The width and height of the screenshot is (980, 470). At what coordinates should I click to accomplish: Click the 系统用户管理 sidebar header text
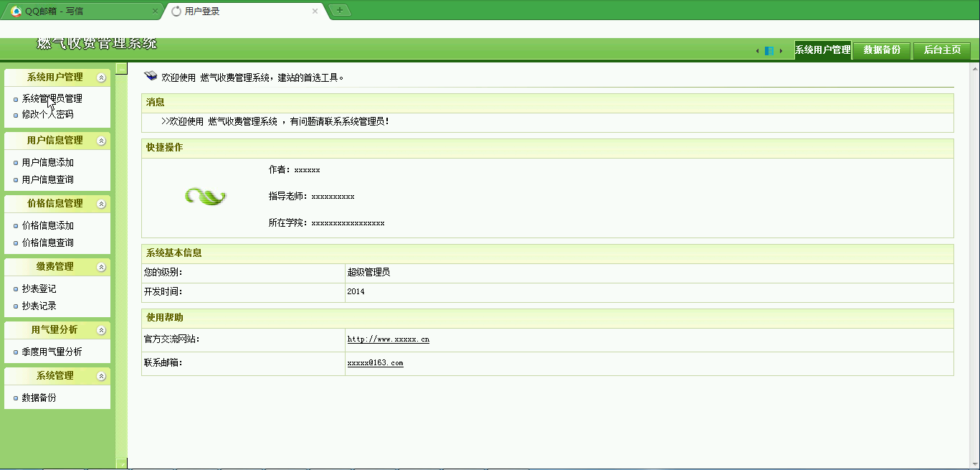point(54,77)
